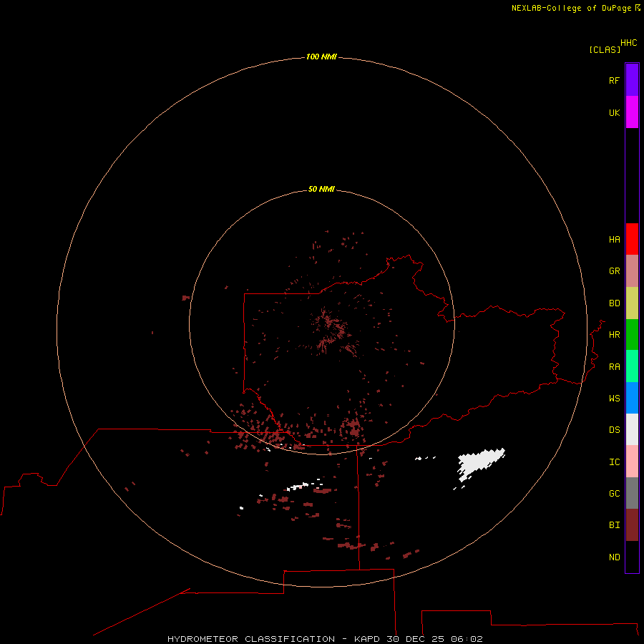
Task: Click the ND legend label
Action: click(x=615, y=557)
